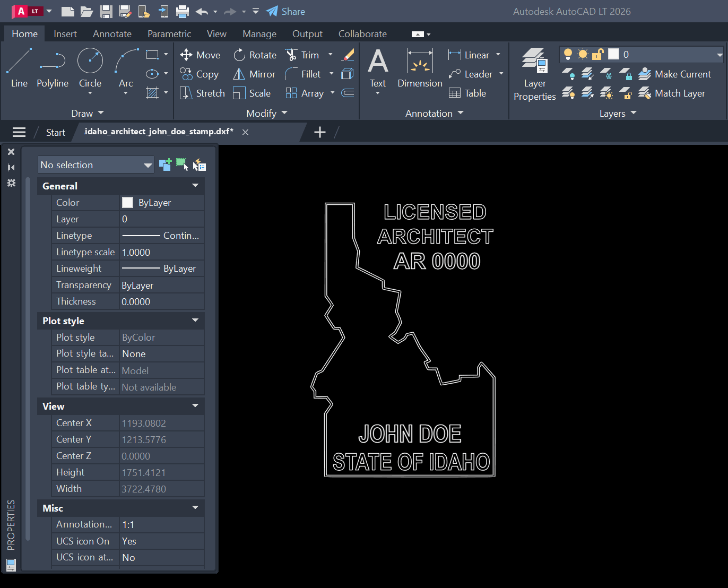Switch to the Manage ribbon tab

tap(259, 34)
